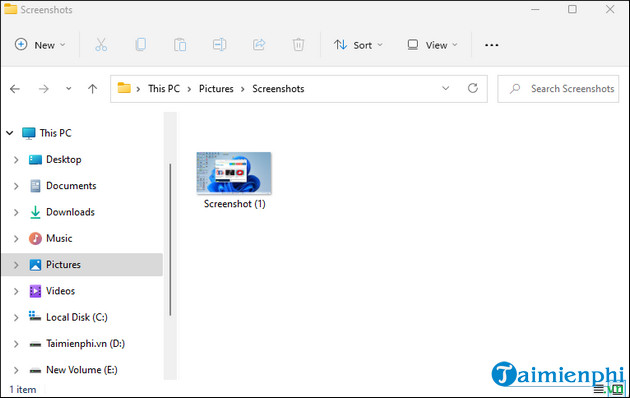The height and width of the screenshot is (398, 630).
Task: Expand the Downloads tree node
Action: pyautogui.click(x=16, y=212)
